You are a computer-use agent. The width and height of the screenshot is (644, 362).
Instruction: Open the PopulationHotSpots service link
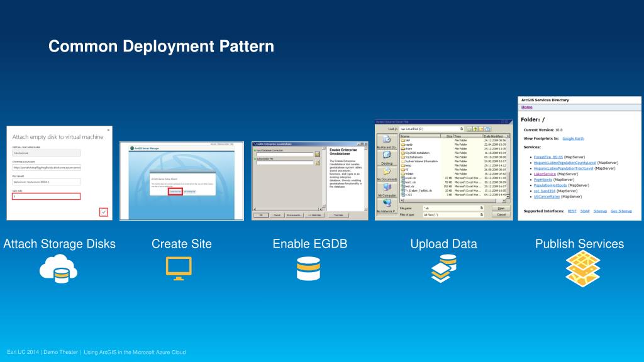(x=550, y=185)
